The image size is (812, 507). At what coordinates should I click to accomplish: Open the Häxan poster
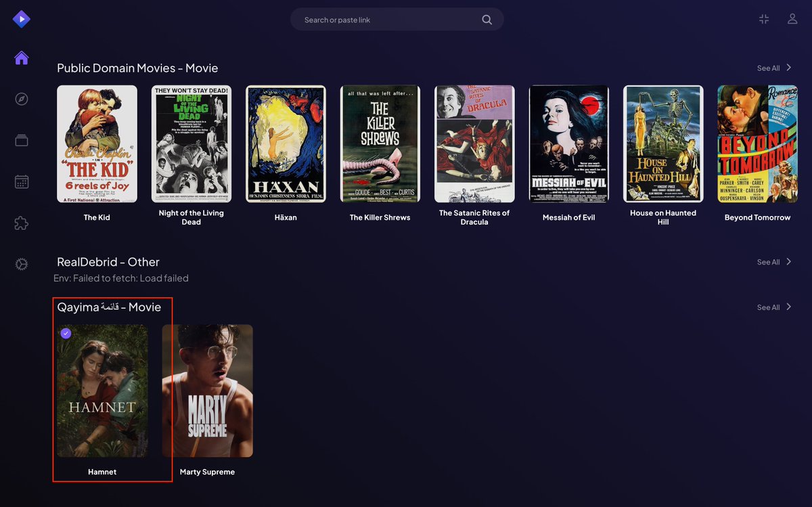[x=286, y=144]
